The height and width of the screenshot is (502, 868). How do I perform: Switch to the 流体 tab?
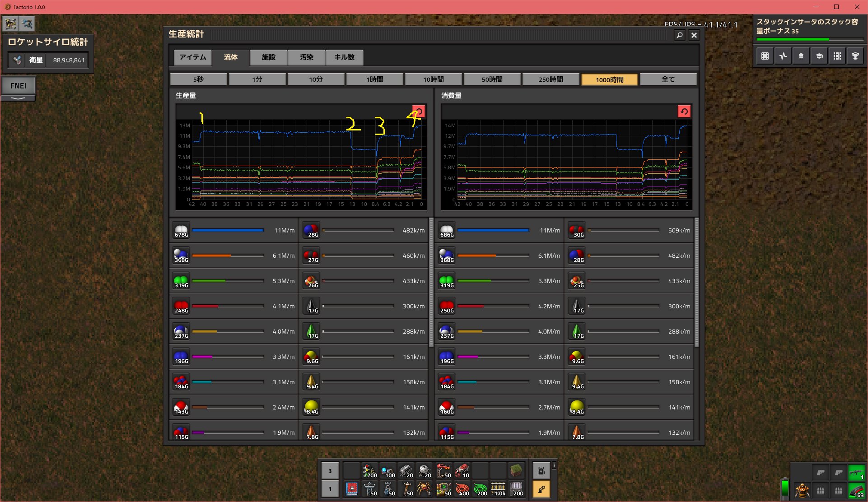tap(231, 57)
